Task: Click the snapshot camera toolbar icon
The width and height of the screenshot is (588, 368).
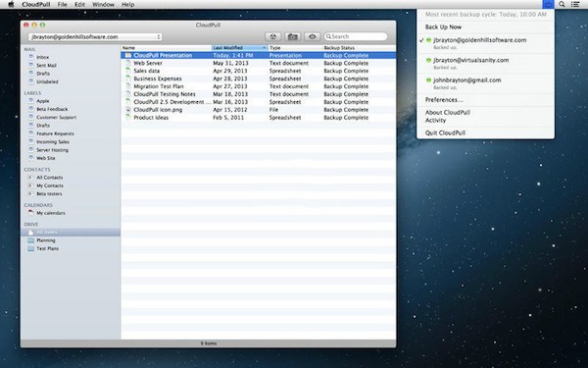Action: [x=292, y=36]
